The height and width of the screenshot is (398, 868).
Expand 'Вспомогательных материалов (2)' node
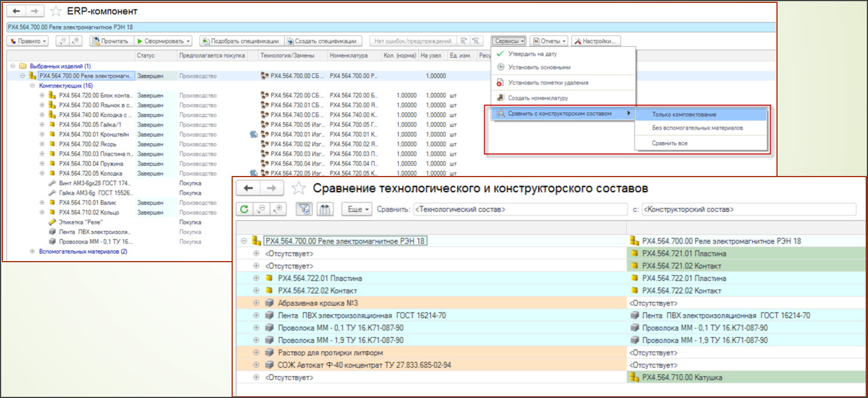coord(33,251)
